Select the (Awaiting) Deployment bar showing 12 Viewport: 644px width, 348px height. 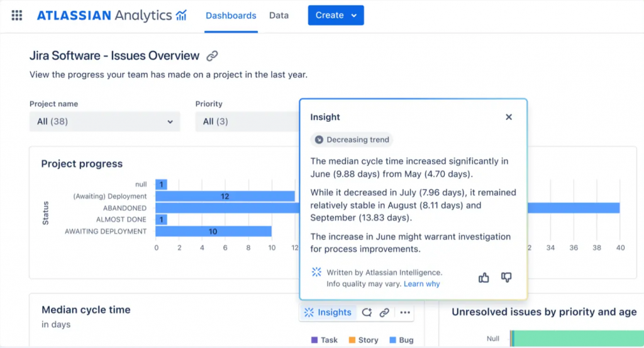click(x=225, y=196)
